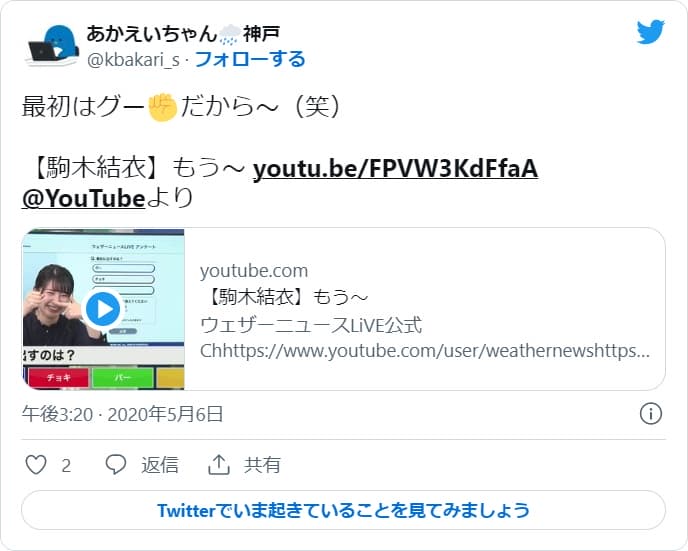Image resolution: width=688 pixels, height=551 pixels.
Task: Click the 共有 share label
Action: pos(262,465)
